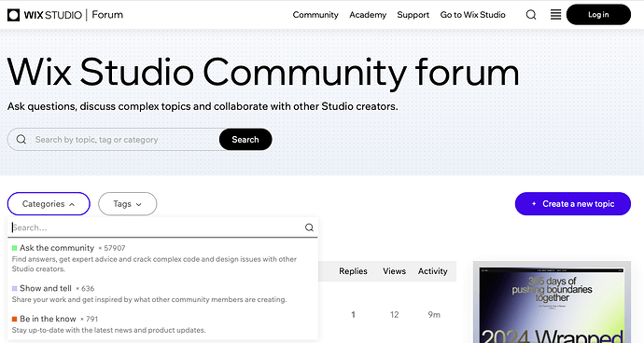
Task: Click the Log in button
Action: (598, 15)
